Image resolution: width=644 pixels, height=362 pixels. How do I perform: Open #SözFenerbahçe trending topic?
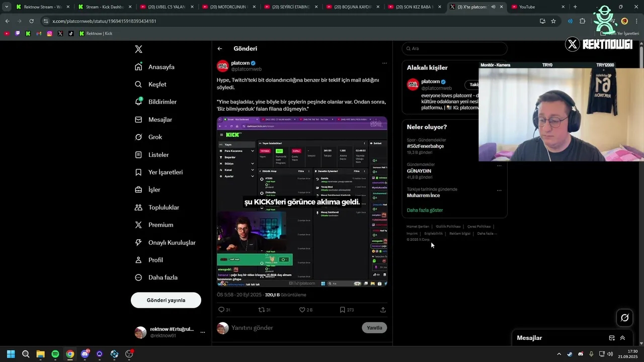click(x=426, y=146)
